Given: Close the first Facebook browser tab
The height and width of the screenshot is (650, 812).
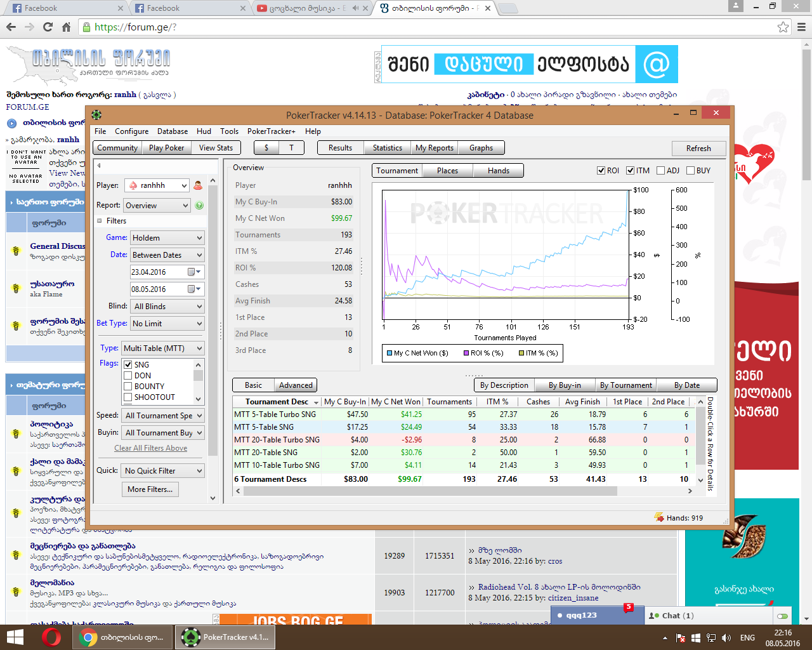Looking at the screenshot, I should click(x=121, y=8).
